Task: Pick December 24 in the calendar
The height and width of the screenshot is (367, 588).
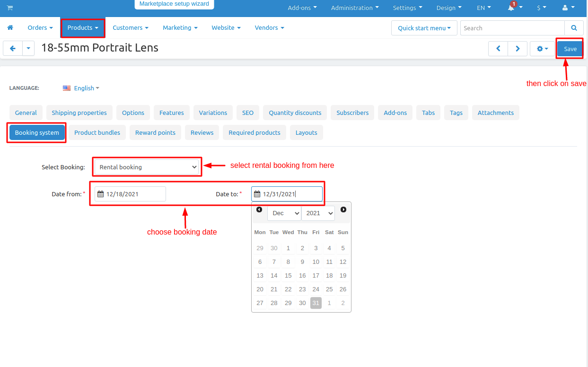Action: (x=316, y=289)
